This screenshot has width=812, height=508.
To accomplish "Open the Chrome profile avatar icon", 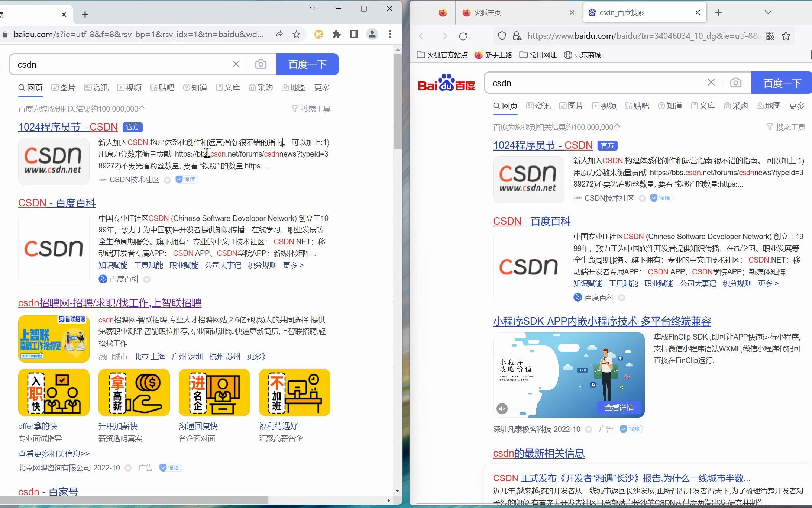I will pyautogui.click(x=372, y=35).
